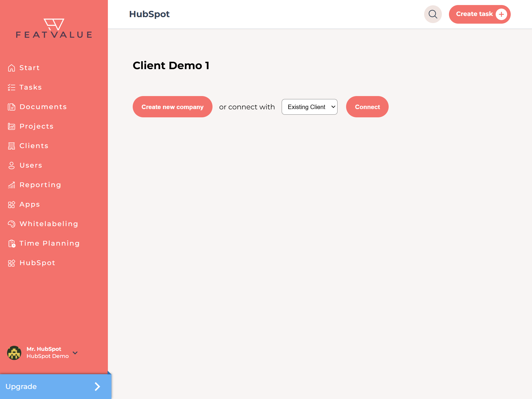The image size is (532, 399).
Task: Click the Mr. HubSpot avatar image
Action: 14,353
